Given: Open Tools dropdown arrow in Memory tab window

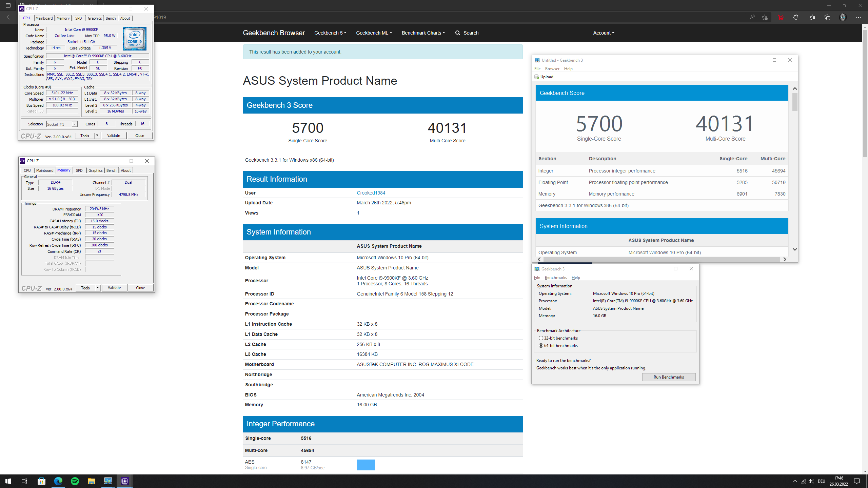Looking at the screenshot, I should pos(98,288).
